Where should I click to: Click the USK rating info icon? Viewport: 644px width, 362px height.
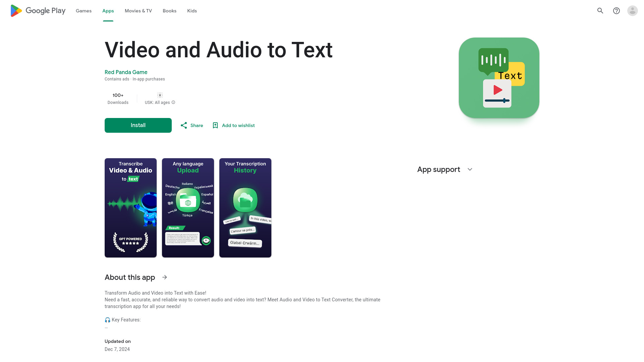173,102
